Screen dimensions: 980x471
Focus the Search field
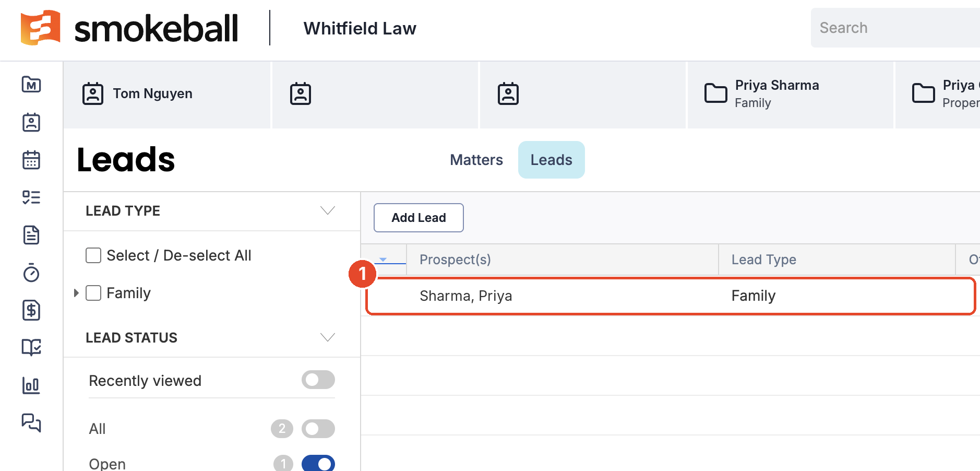tap(895, 28)
